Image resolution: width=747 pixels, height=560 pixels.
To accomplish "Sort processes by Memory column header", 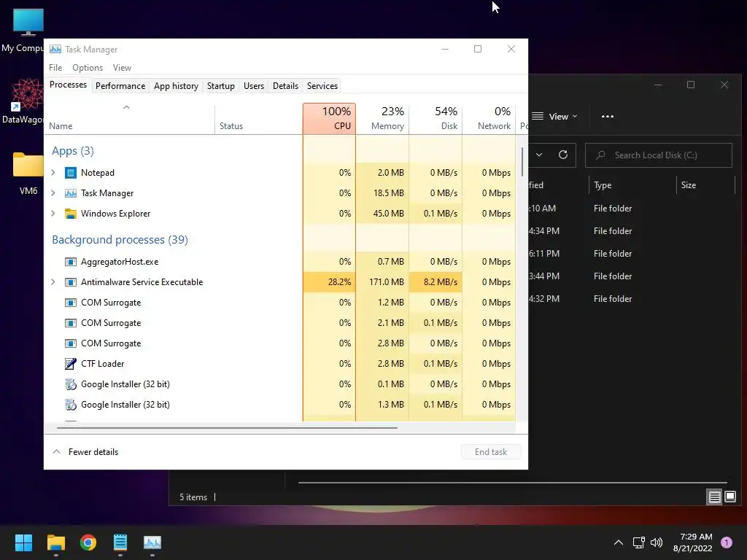I will 382,119.
